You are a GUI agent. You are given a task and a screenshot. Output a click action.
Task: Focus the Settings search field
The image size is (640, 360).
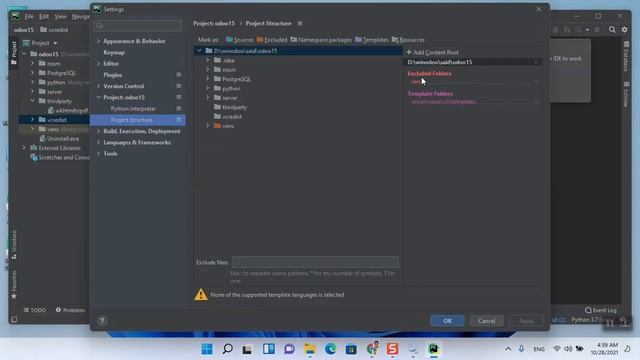tap(138, 26)
